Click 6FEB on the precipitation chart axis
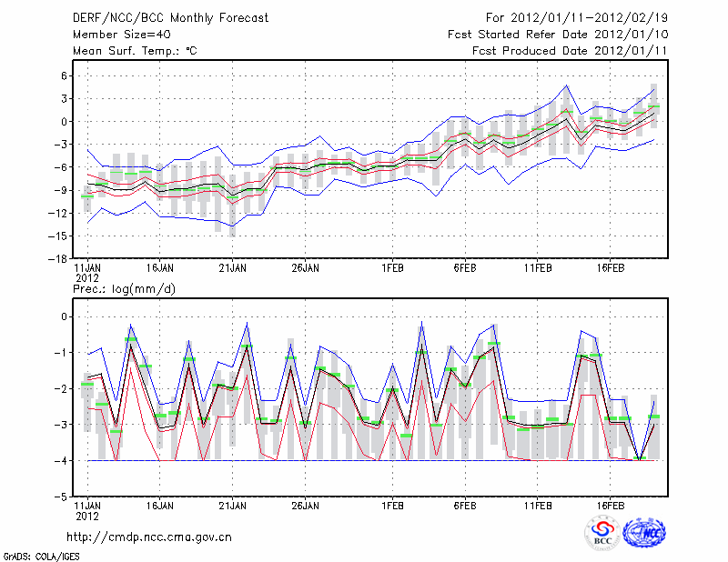This screenshot has width=728, height=562. point(465,503)
